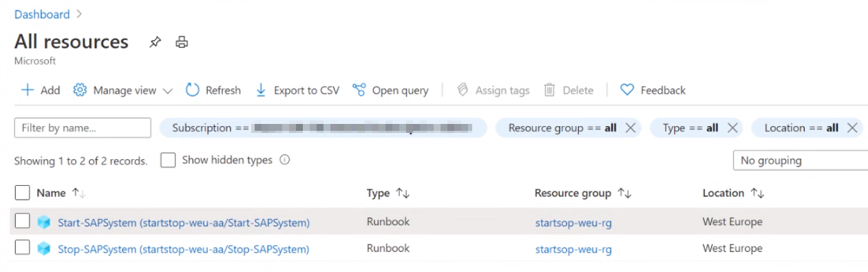Tick the select-all checkbox in header
The height and width of the screenshot is (272, 868).
coord(22,193)
